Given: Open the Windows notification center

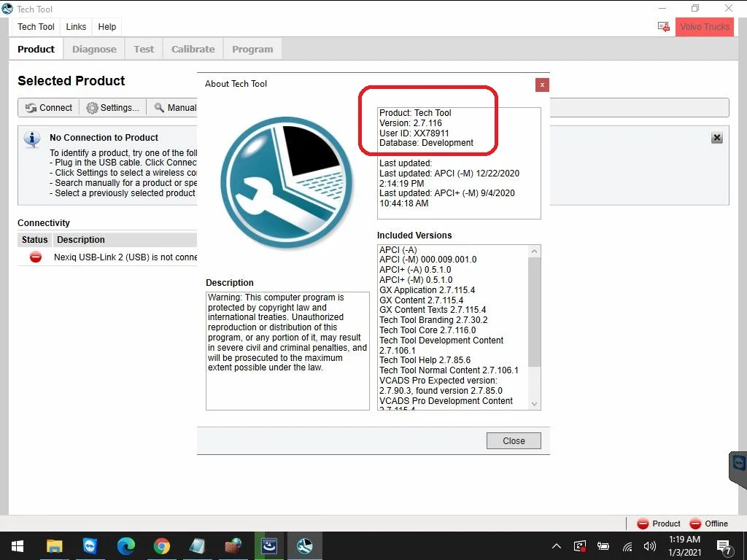Looking at the screenshot, I should (724, 547).
